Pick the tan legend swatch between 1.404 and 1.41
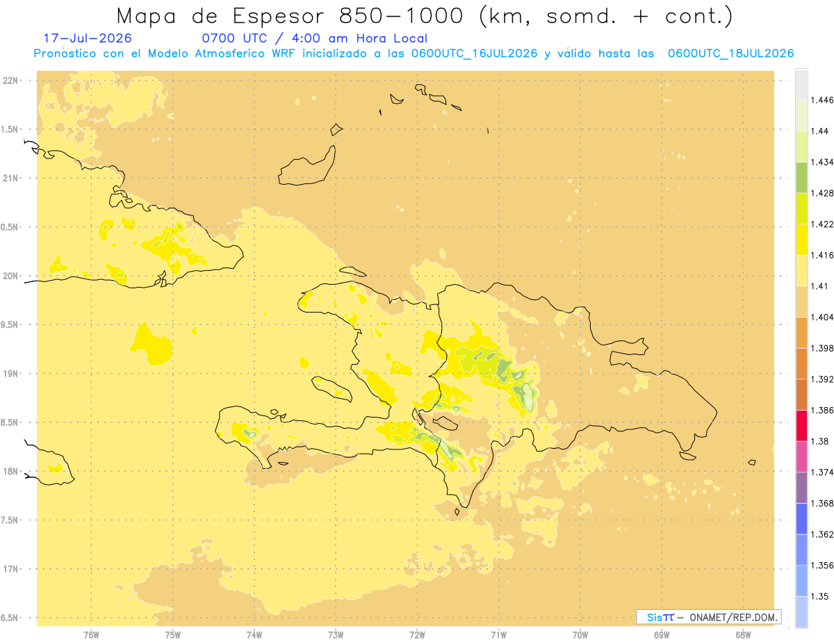Screen dimensions: 834x644 (x=801, y=302)
